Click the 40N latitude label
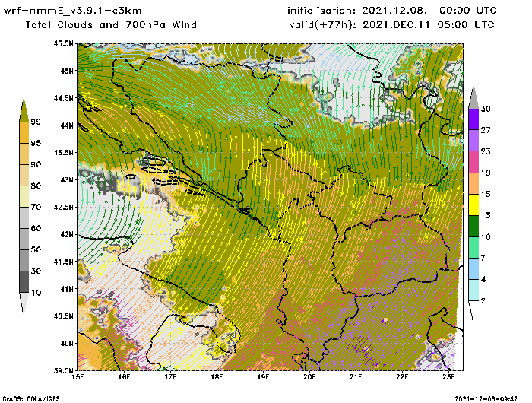 coord(67,343)
